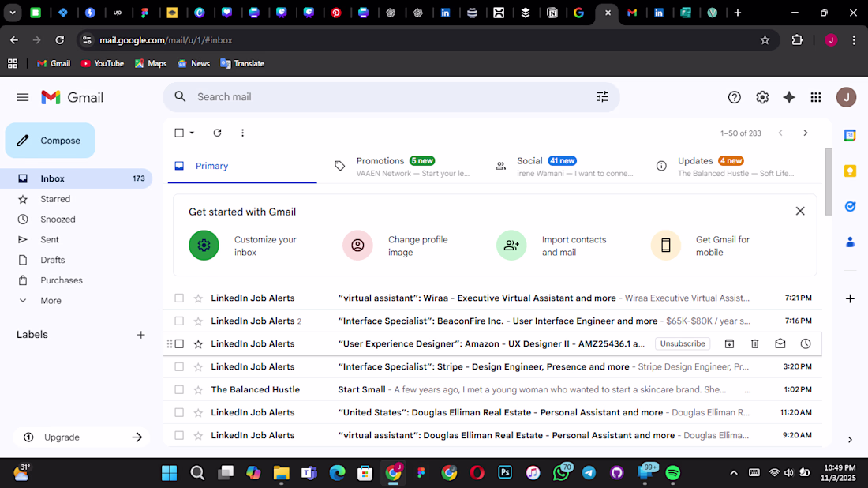This screenshot has width=868, height=488.
Task: Archive the Amazon UX Designer email
Action: (x=729, y=344)
